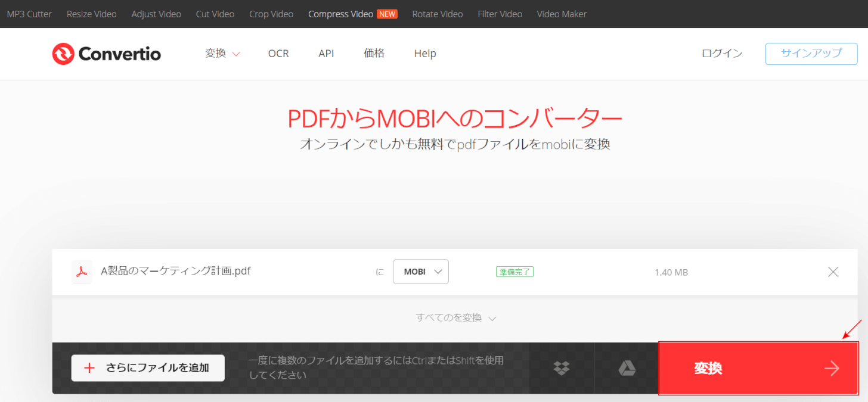The height and width of the screenshot is (402, 868).
Task: Click さらにファイルを追加 to add more files
Action: click(147, 367)
